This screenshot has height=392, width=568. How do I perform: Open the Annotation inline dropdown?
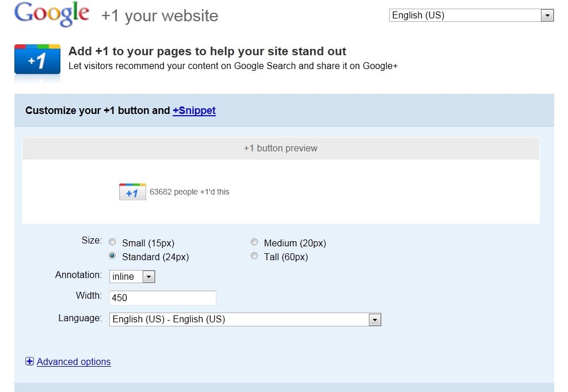(x=132, y=277)
